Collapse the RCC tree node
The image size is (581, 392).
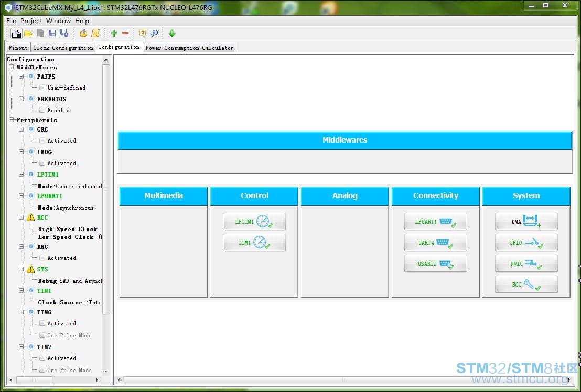tap(21, 217)
